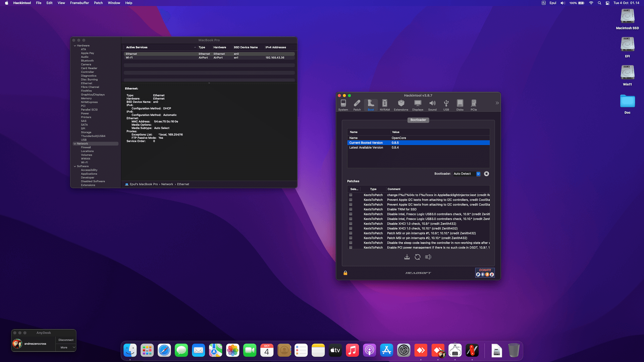Toggle checkbox for Disable XHCI 1.0 check 10.9 patch
Screen dimensions: 644x362
[x=351, y=224]
